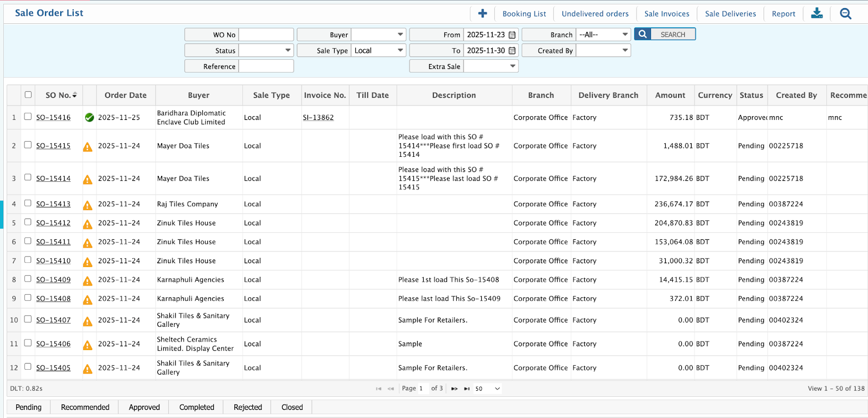868x418 pixels.
Task: Check the box for SO-15416
Action: point(28,116)
